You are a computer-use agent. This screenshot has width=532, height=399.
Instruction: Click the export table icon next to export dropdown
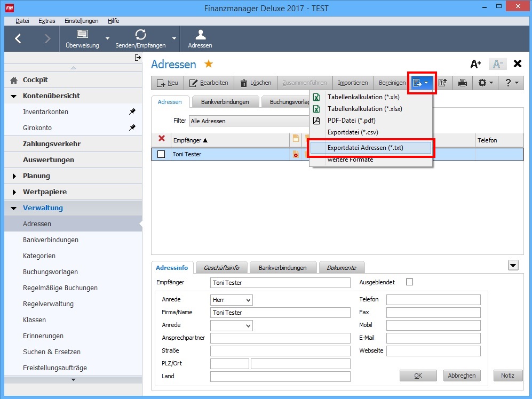point(443,83)
